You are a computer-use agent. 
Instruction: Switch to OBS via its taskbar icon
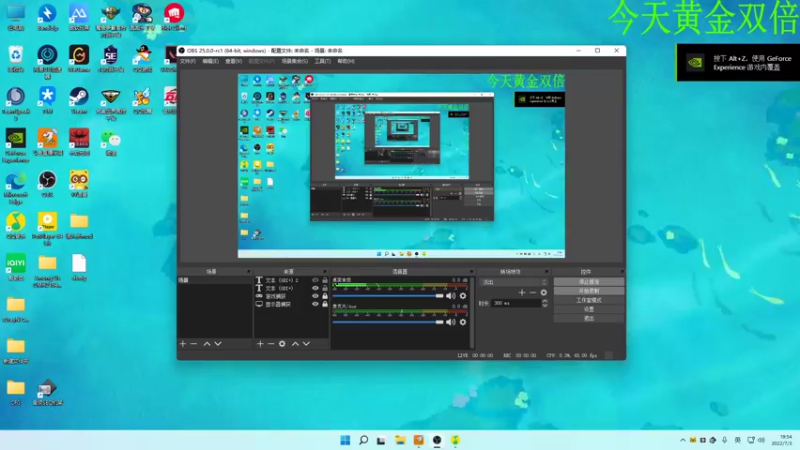click(437, 440)
